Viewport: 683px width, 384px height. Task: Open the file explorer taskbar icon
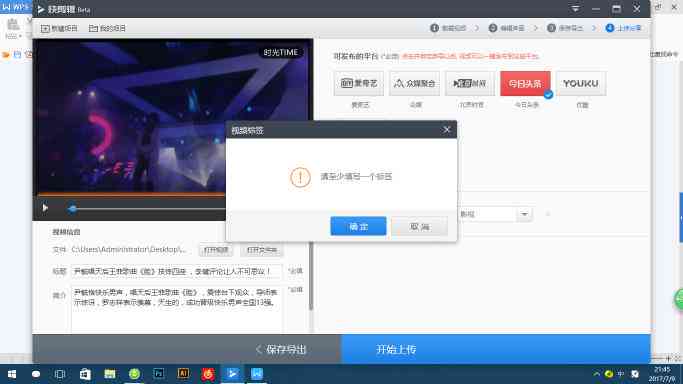pos(110,374)
